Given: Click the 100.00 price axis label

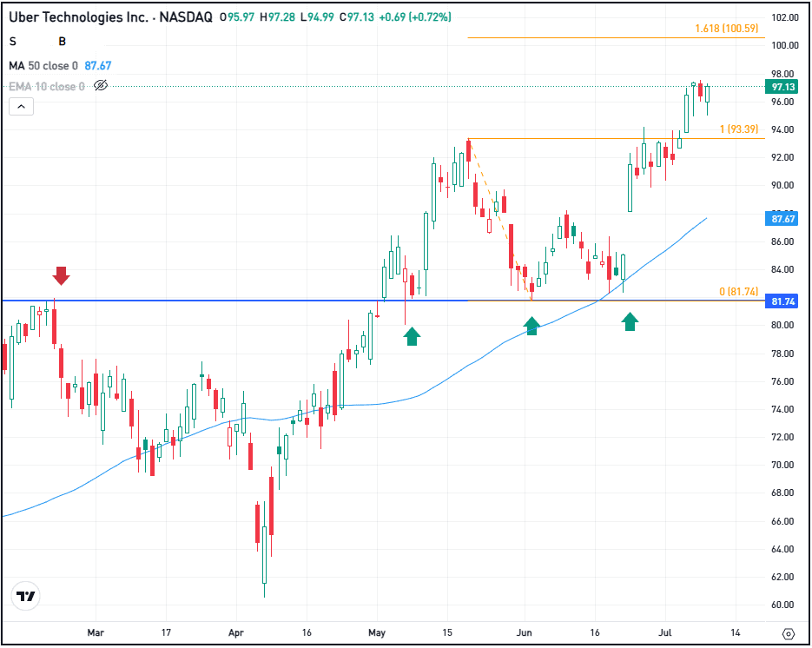Looking at the screenshot, I should coord(784,45).
